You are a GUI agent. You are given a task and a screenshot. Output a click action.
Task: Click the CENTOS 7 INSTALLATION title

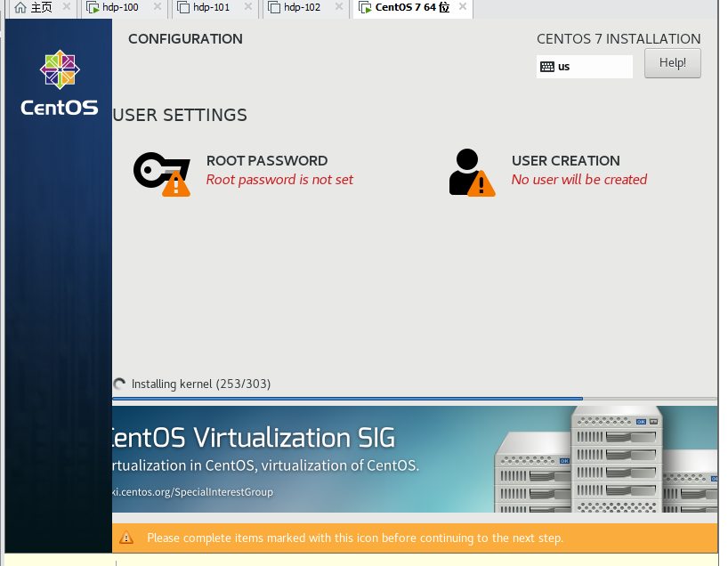point(619,39)
